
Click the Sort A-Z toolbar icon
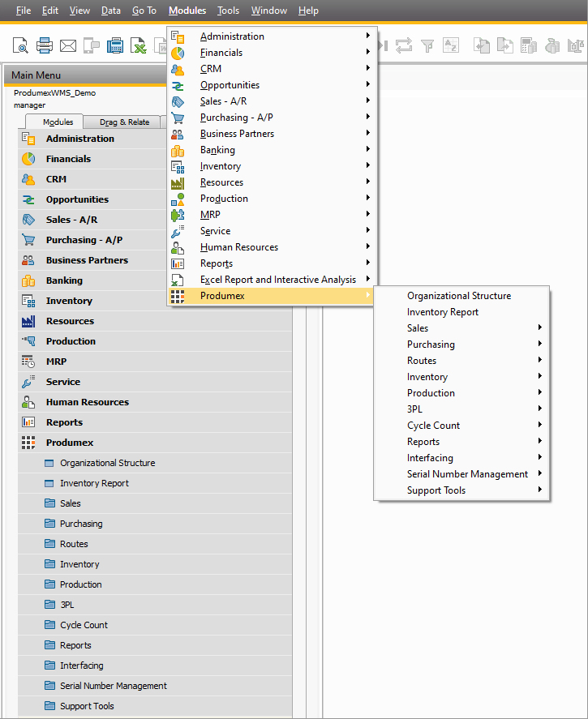point(451,45)
